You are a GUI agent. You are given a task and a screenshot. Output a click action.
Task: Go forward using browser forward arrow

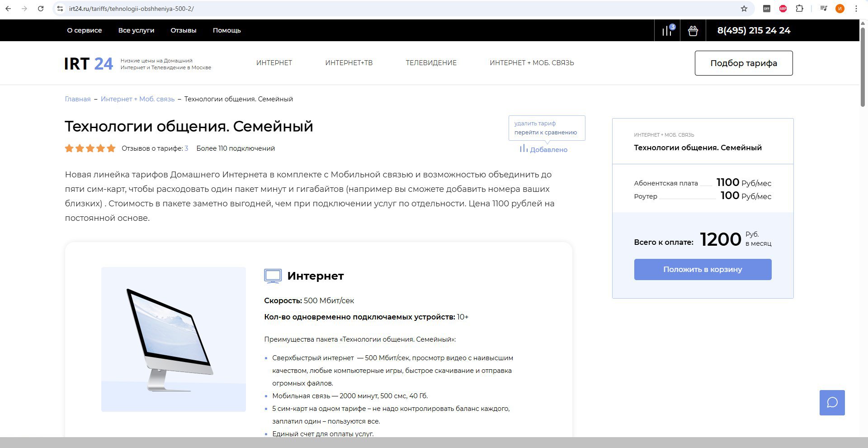coord(24,9)
